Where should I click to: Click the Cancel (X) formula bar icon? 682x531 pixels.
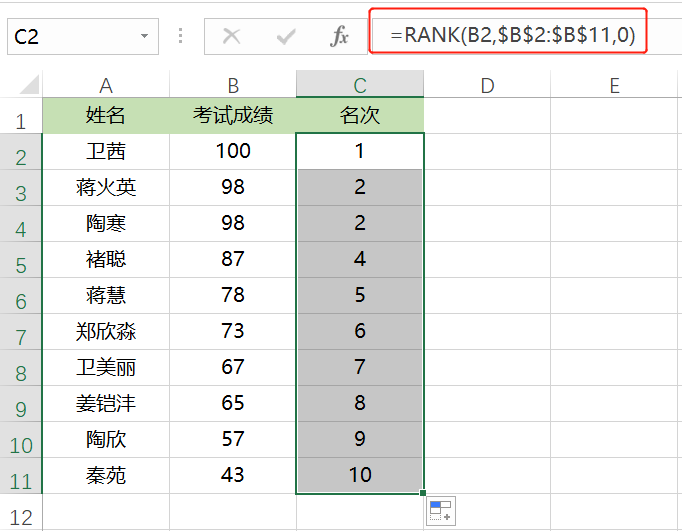(x=232, y=37)
